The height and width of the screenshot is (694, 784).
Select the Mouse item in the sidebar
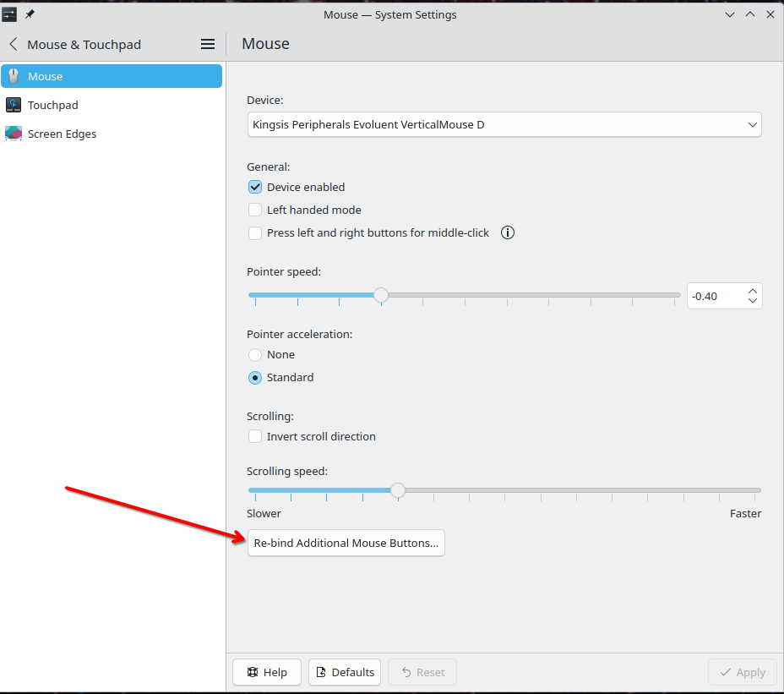coord(112,76)
